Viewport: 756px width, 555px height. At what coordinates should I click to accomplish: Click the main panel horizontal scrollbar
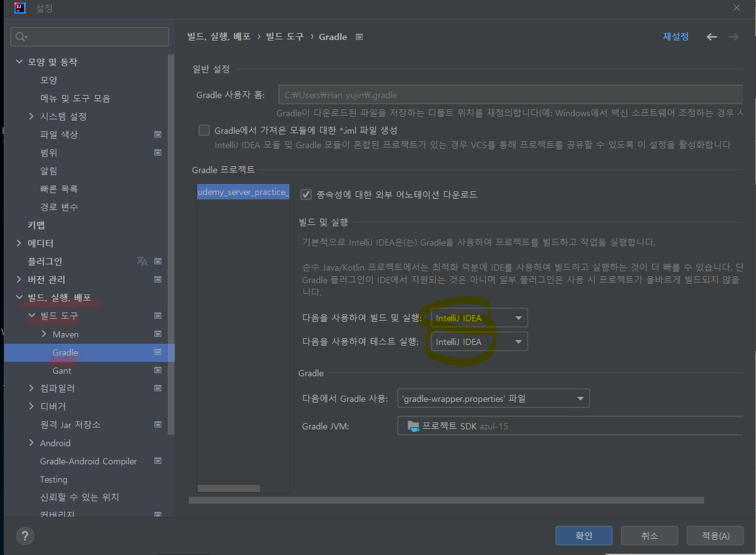click(446, 500)
